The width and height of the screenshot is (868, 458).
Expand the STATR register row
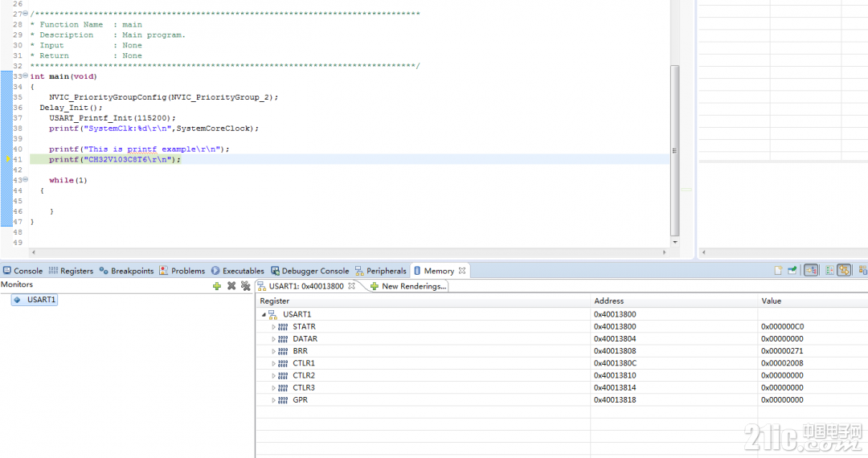273,327
